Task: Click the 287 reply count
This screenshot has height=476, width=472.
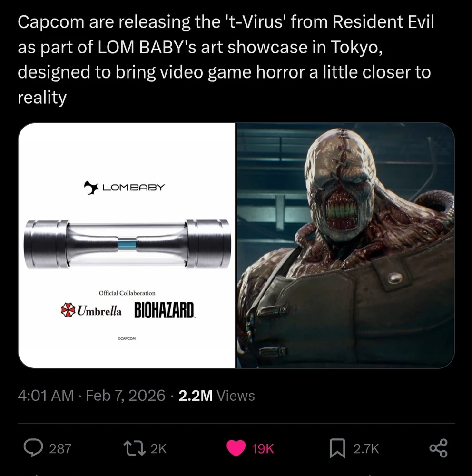Action: 60,449
